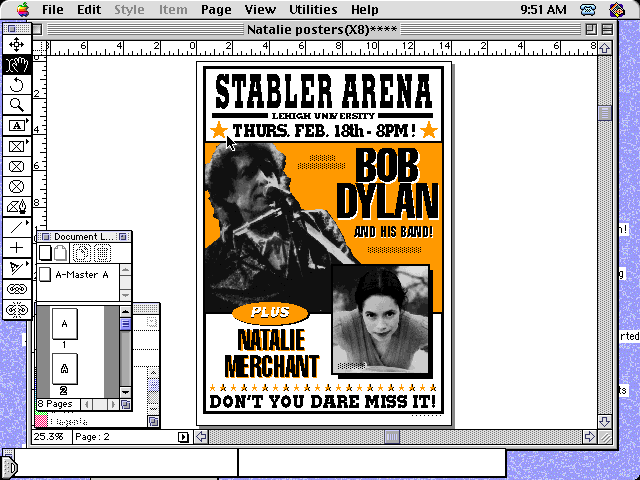Select the Unlinking tool
The image size is (640, 480).
point(16,309)
